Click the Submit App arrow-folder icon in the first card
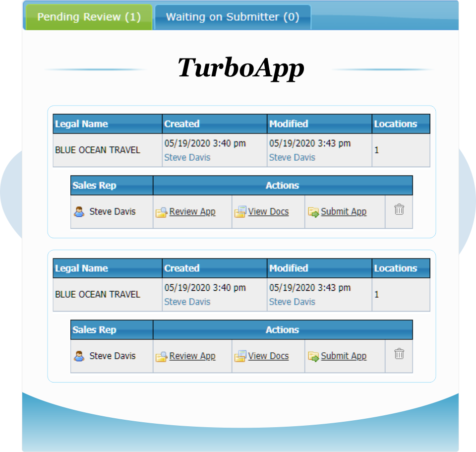 coord(313,212)
